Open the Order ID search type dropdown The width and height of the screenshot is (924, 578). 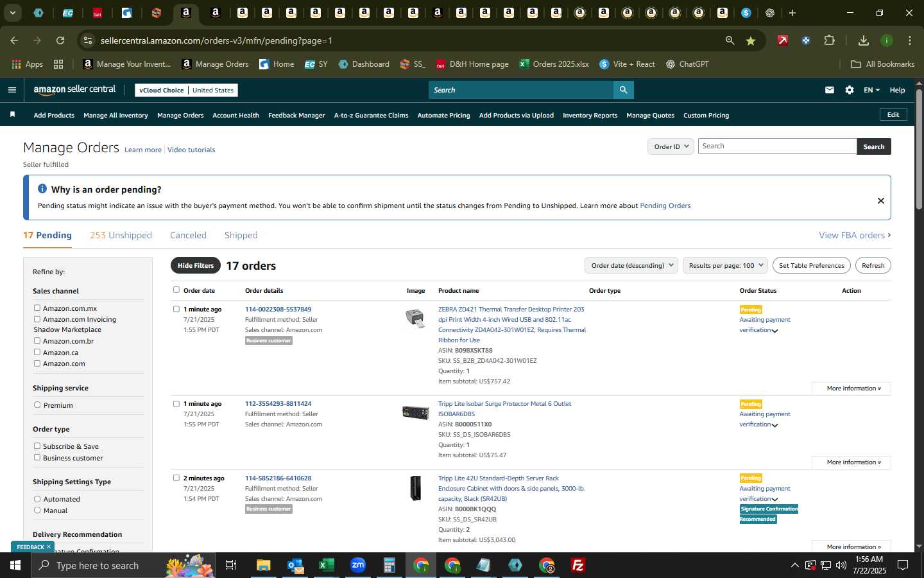click(671, 146)
